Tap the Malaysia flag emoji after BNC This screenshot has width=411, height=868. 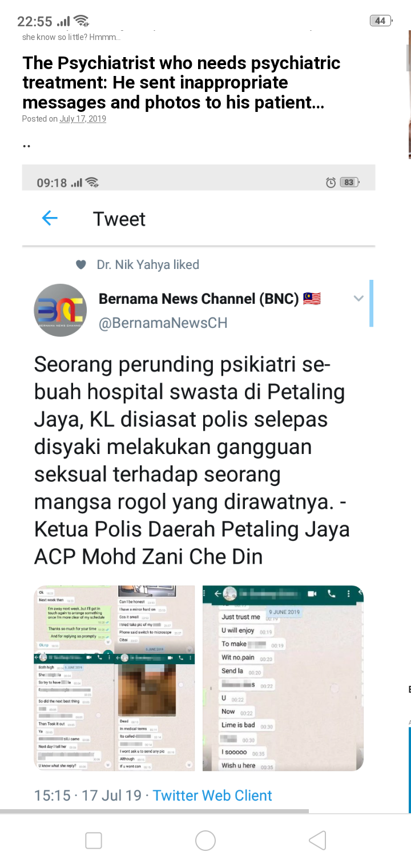pos(312,299)
